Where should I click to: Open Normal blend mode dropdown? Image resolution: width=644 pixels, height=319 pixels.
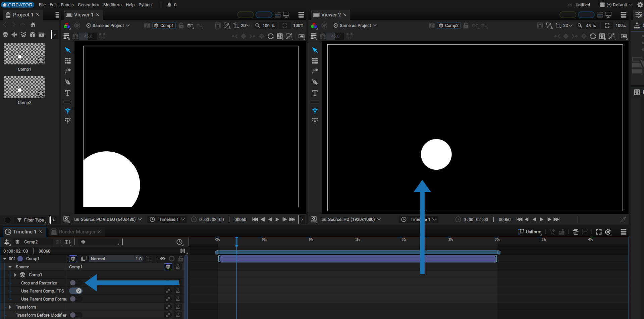pyautogui.click(x=117, y=259)
